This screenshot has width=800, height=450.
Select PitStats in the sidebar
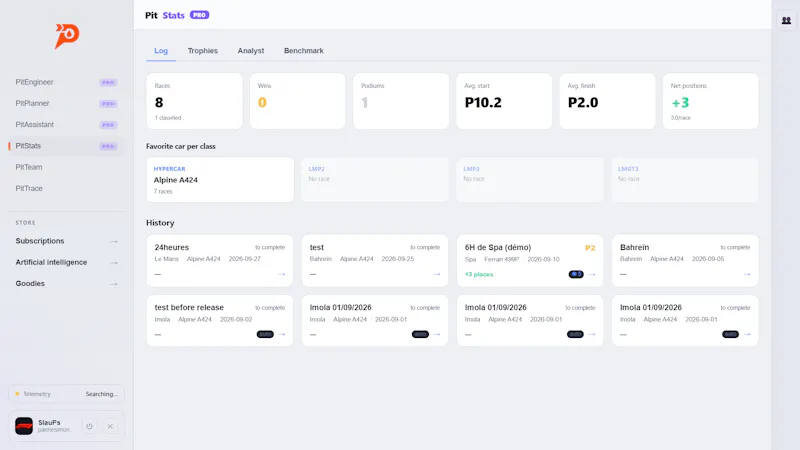[x=66, y=146]
